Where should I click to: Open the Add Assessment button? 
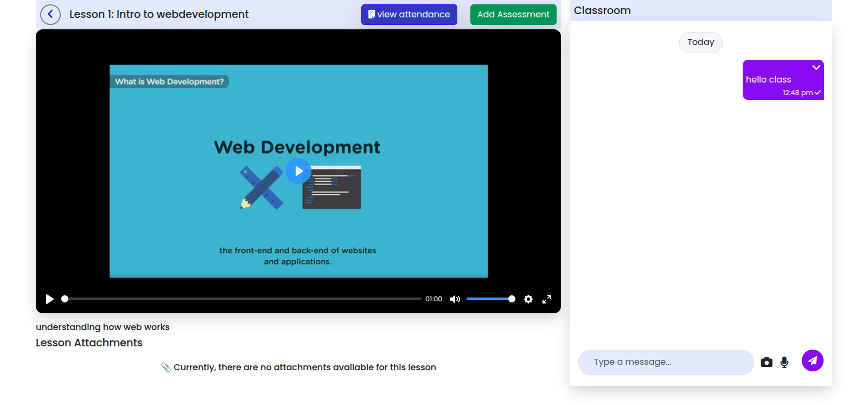513,15
